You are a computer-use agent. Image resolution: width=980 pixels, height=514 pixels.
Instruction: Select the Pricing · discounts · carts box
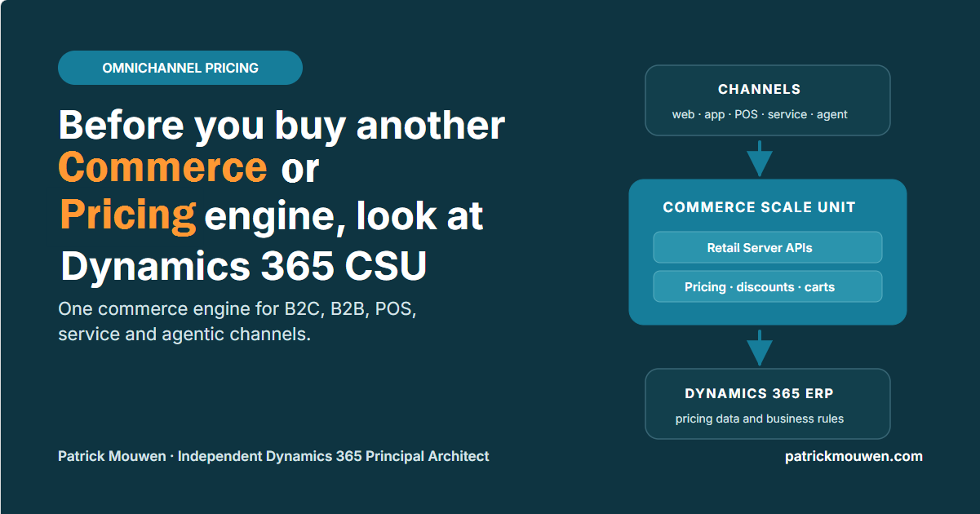pos(768,286)
